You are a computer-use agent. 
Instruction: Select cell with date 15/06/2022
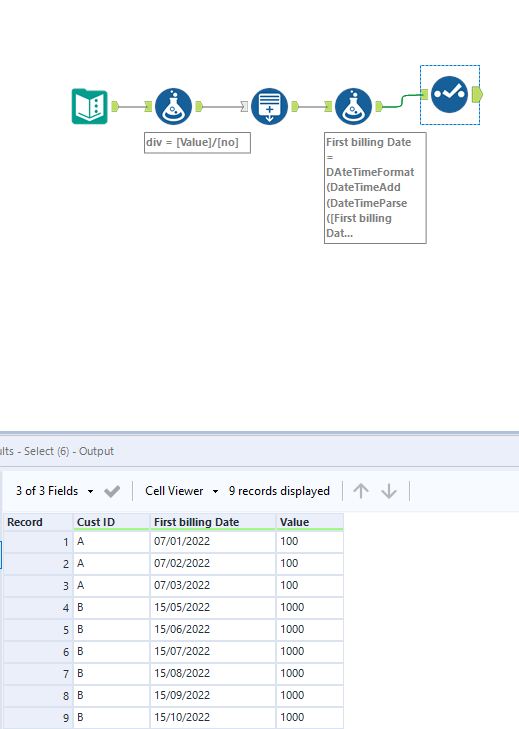pos(213,630)
